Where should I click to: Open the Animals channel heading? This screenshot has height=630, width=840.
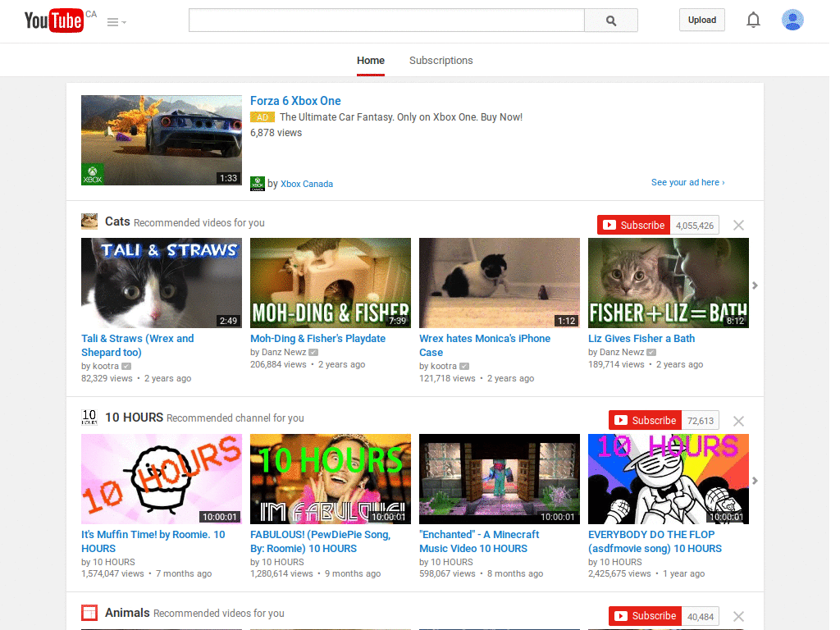pos(127,612)
